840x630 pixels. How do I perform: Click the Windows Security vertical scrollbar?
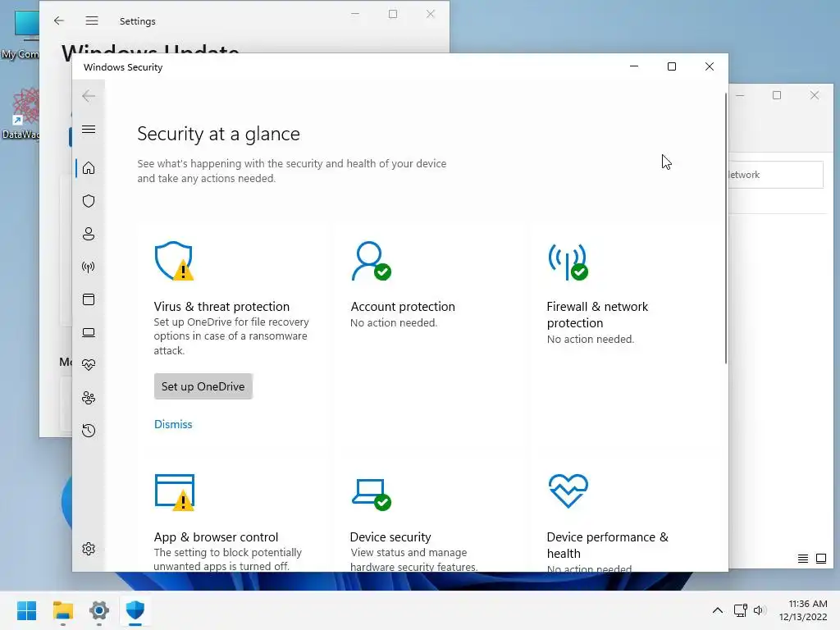(x=726, y=228)
